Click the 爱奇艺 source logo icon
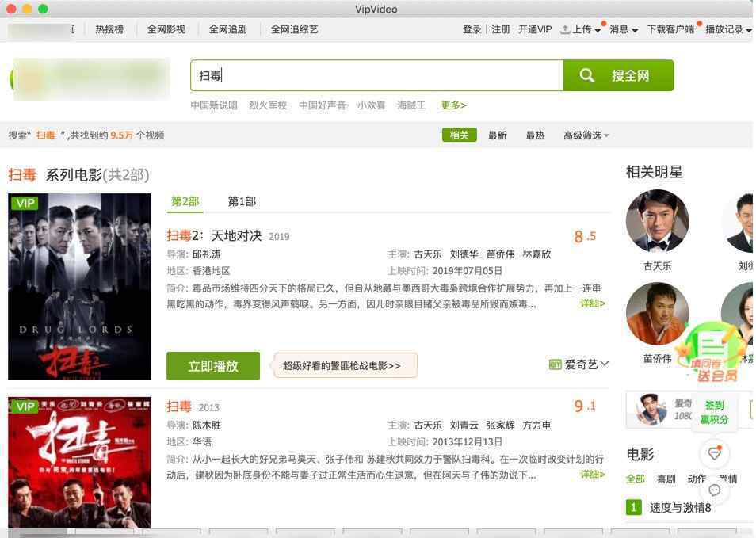Image resolution: width=756 pixels, height=538 pixels. pos(555,365)
